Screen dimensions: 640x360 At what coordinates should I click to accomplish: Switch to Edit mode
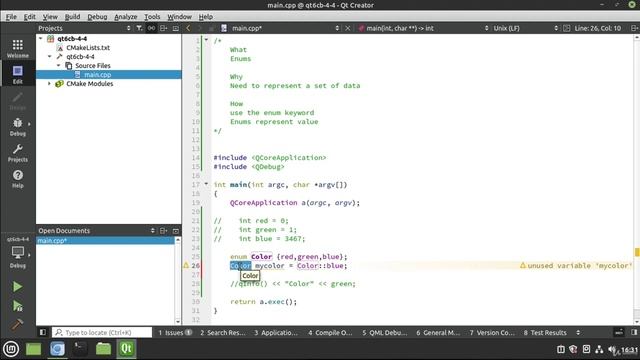18,75
